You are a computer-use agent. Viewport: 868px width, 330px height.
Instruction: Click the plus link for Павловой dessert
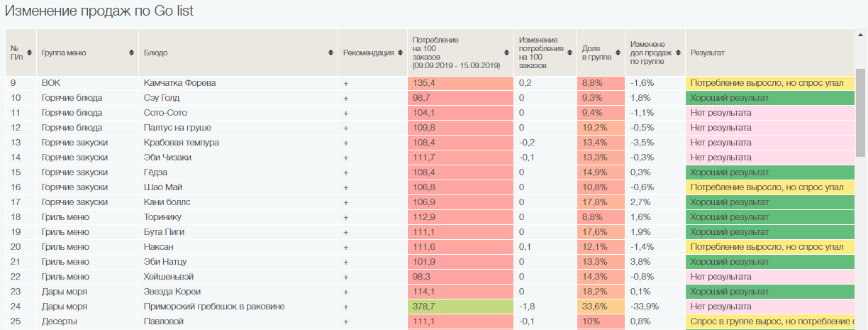[x=346, y=321]
